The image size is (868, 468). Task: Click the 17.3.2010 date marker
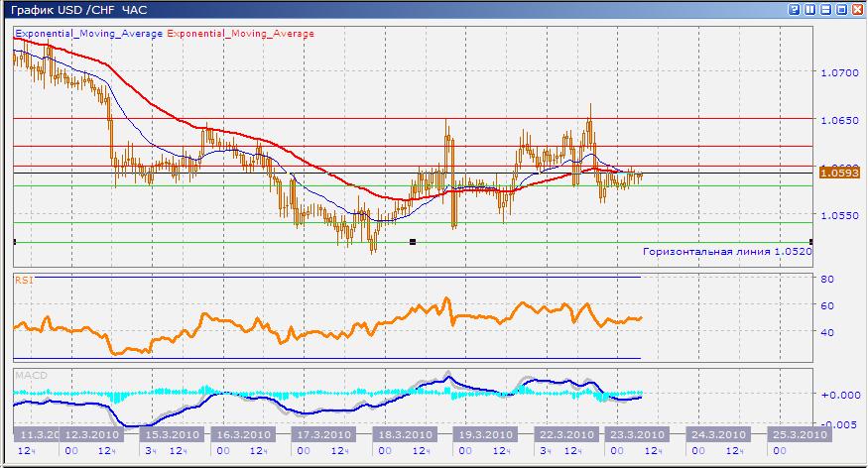(x=325, y=434)
